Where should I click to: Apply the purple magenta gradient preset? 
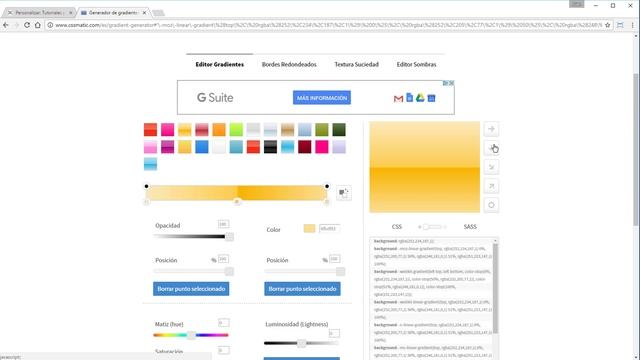[167, 147]
